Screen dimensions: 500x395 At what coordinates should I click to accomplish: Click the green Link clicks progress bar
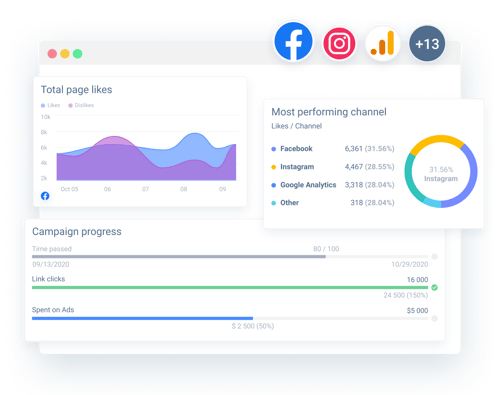tap(230, 287)
